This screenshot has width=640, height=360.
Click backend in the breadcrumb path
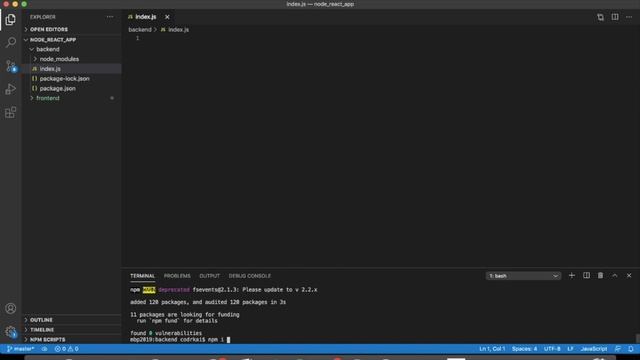coord(140,29)
